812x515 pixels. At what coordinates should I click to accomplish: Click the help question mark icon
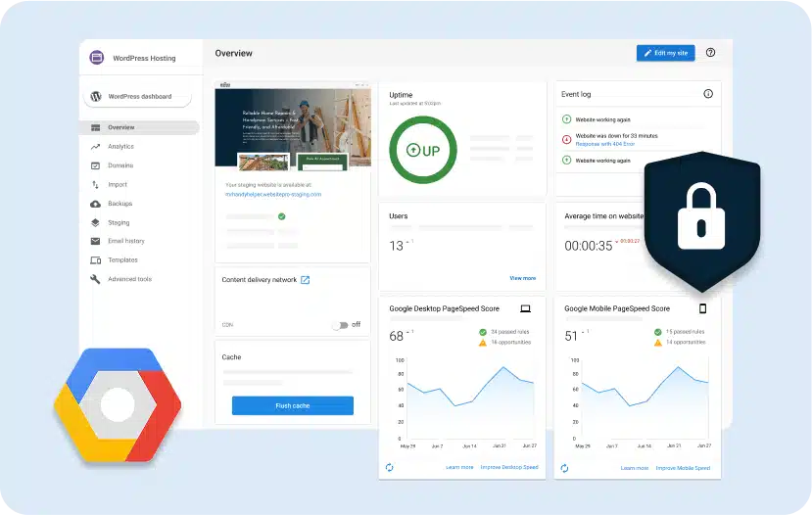710,53
